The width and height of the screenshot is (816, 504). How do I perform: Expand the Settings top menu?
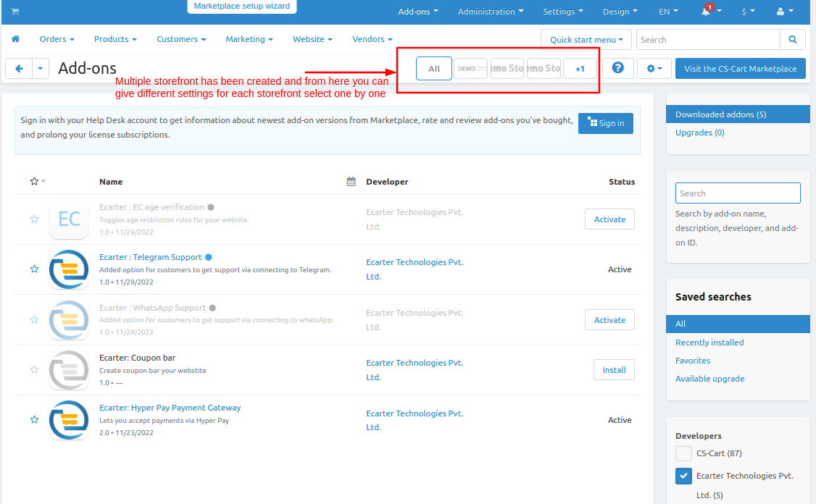pyautogui.click(x=563, y=12)
